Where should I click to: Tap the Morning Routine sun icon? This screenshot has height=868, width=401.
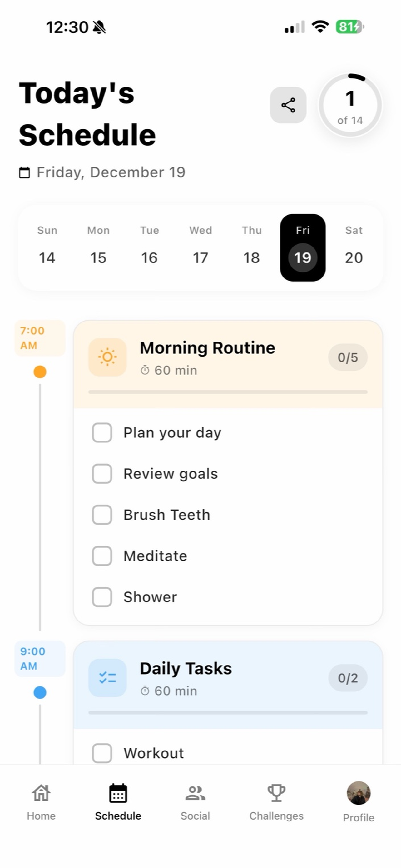point(107,357)
